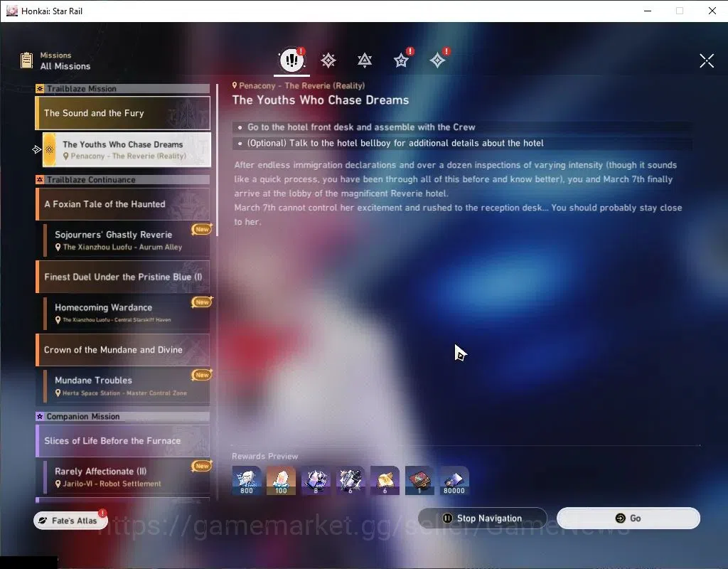Click the New badge on Mundane Troubles
Image resolution: width=728 pixels, height=569 pixels.
(202, 375)
